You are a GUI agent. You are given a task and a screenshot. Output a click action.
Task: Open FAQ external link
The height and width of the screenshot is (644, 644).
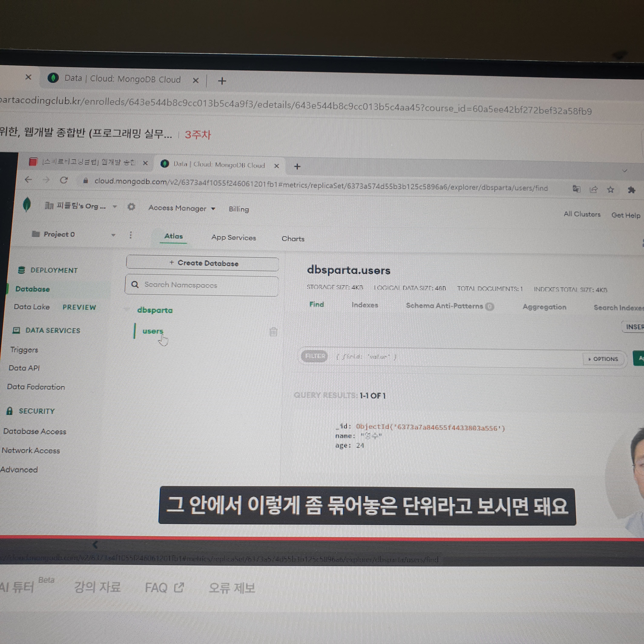(164, 588)
